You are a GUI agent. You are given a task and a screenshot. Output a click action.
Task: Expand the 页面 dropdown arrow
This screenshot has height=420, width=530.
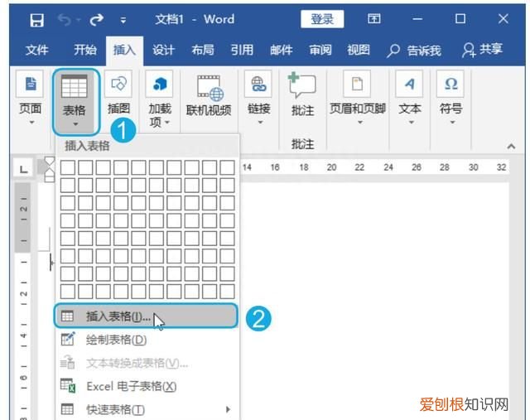point(31,123)
